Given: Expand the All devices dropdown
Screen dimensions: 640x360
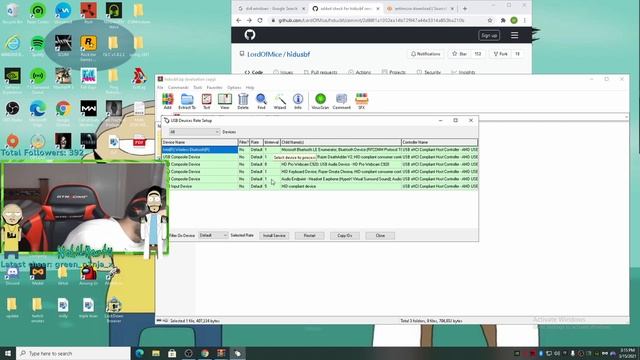Looking at the screenshot, I should tap(194, 132).
